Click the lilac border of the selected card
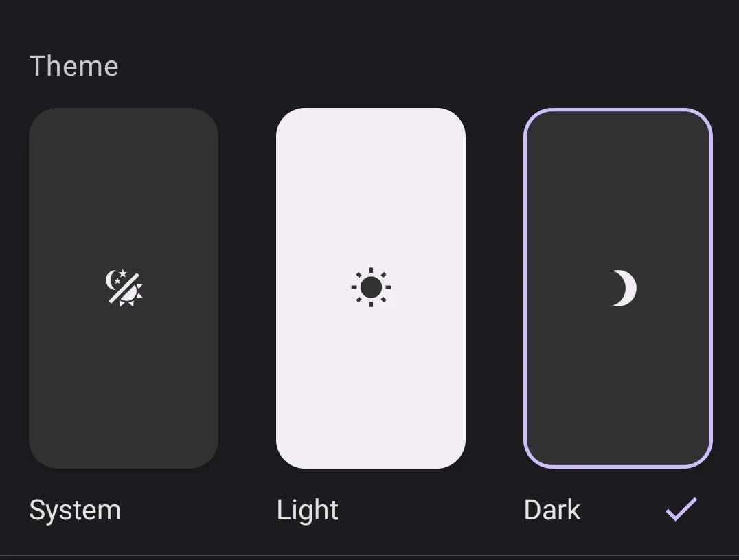Screen dimensions: 739x560 coord(525,289)
